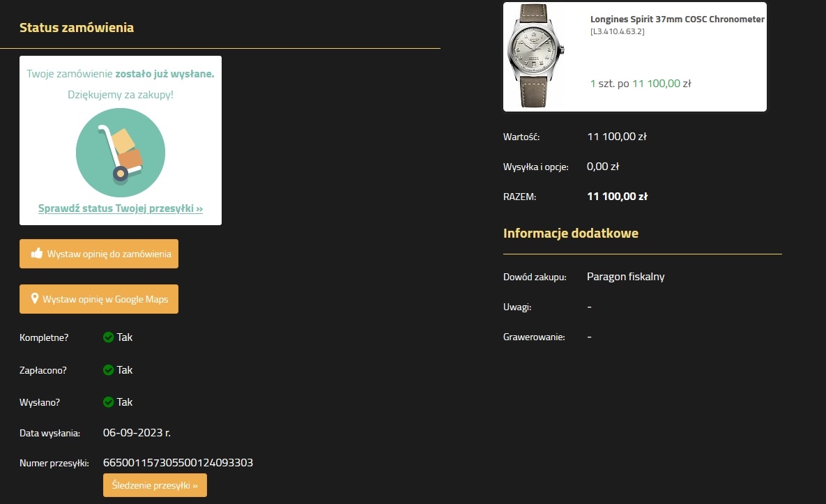Click the green checkmark next to Zapłacono

[x=108, y=370]
